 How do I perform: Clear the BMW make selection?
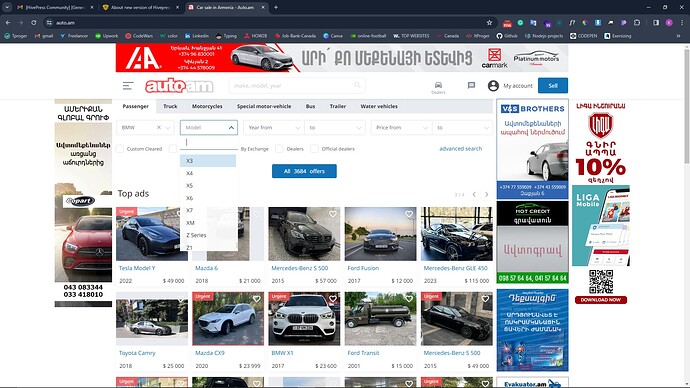pyautogui.click(x=159, y=128)
